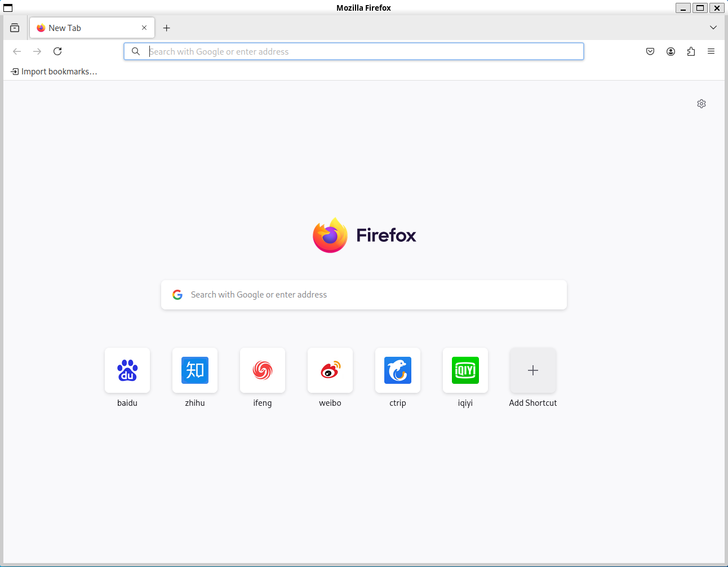Click the Google G icon in search box
Viewport: 728px width, 567px height.
point(177,295)
